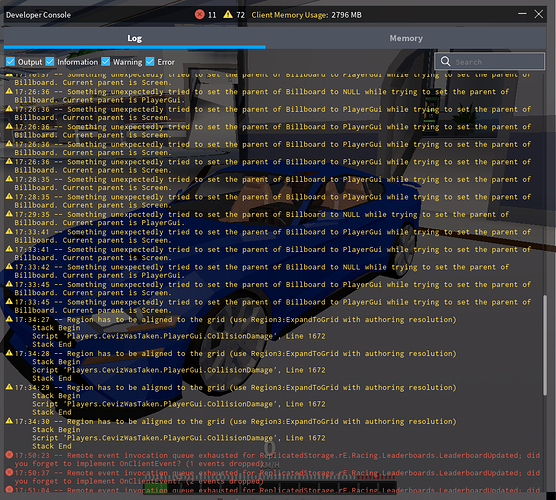The width and height of the screenshot is (556, 500).
Task: Click the log vertical scrollbar thumb
Action: point(545,345)
